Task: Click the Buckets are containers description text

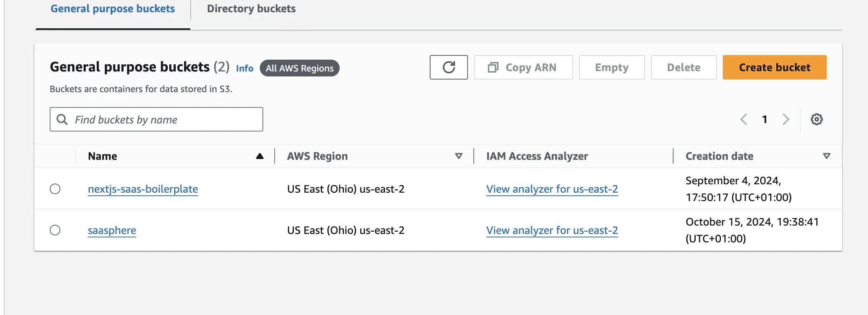Action: [x=141, y=89]
